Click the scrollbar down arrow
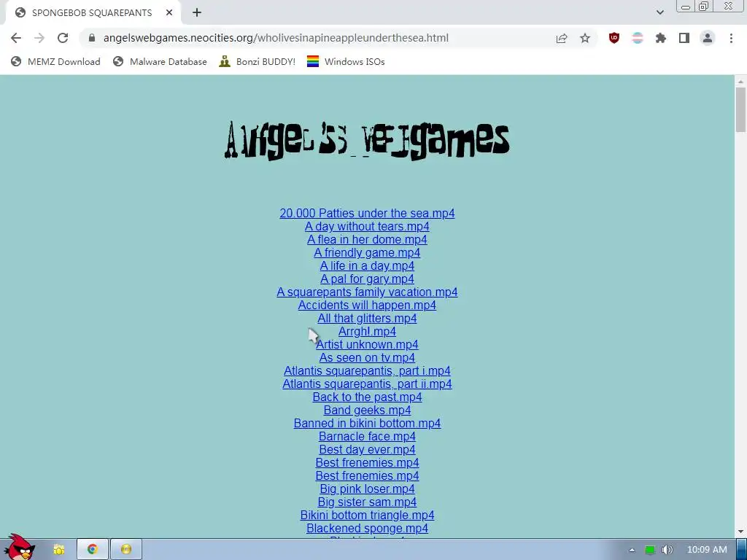This screenshot has height=560, width=747. point(740,532)
